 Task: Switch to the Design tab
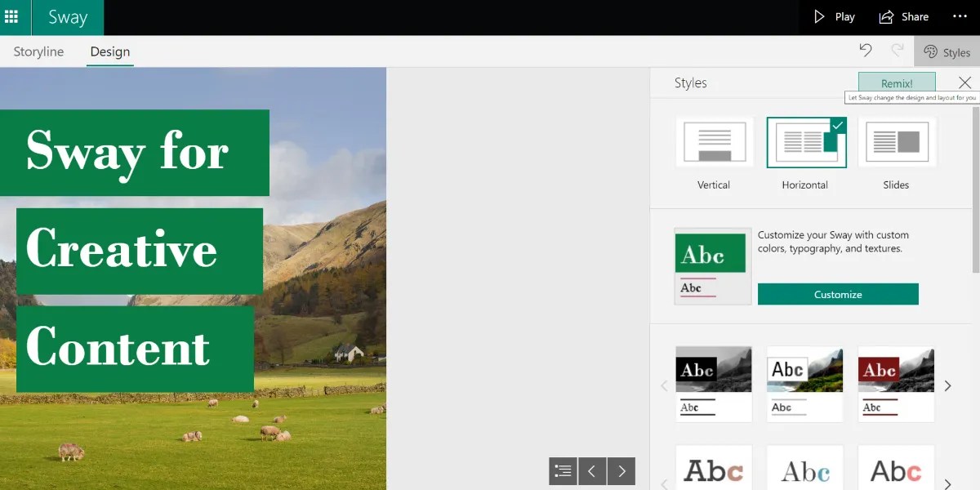(x=109, y=51)
